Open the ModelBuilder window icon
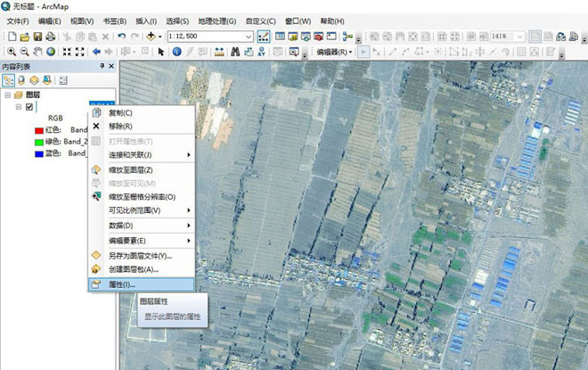The height and width of the screenshot is (370, 588). tap(347, 37)
